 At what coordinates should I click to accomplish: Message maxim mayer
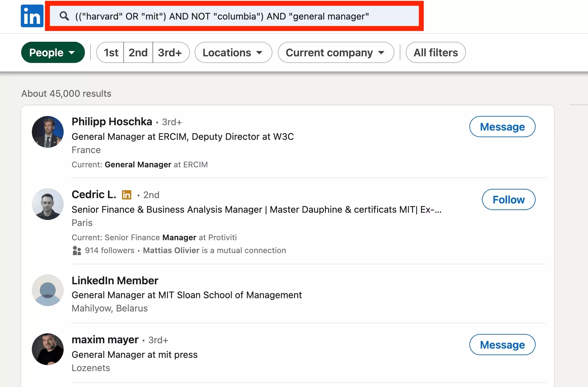[x=502, y=345]
